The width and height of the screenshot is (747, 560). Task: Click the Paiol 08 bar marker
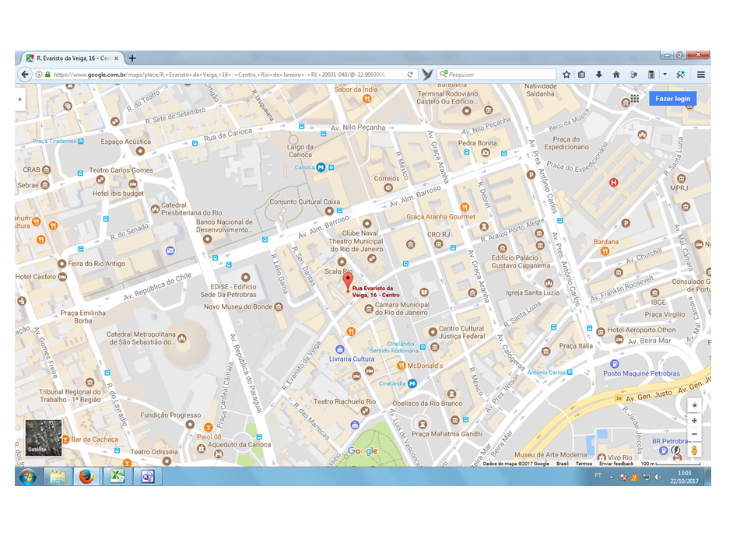[208, 427]
